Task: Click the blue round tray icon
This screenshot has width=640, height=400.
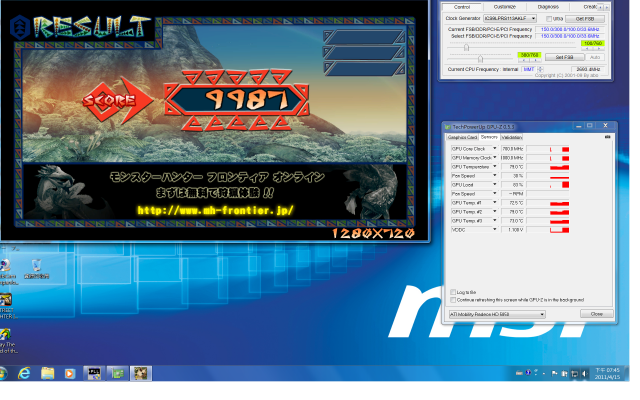Action: click(528, 373)
